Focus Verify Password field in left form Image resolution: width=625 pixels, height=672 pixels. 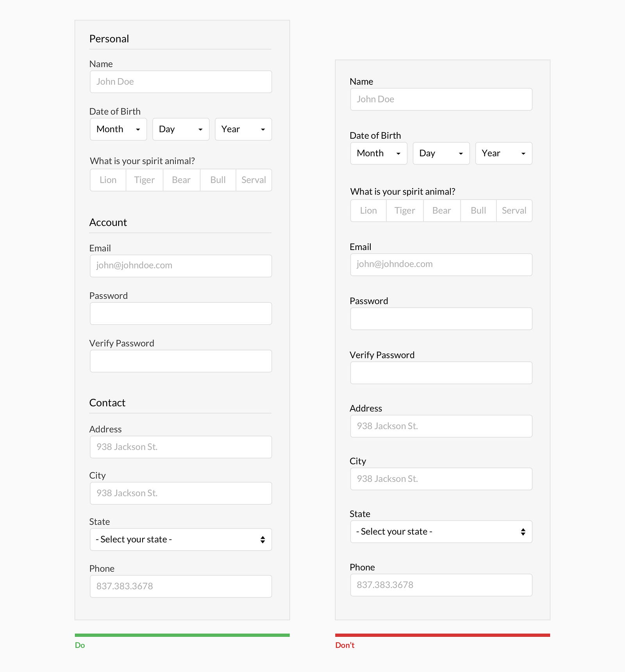[181, 361]
